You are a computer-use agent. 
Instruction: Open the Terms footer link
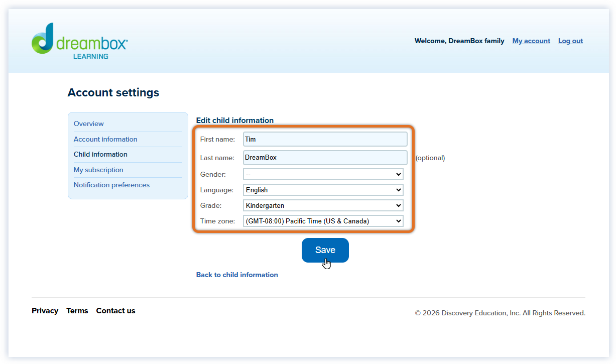point(77,311)
